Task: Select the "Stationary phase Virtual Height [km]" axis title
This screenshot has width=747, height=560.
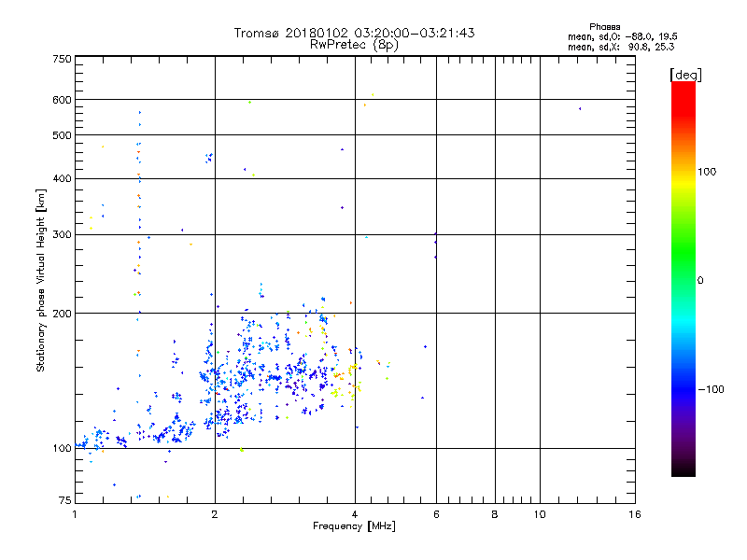Action: pos(41,280)
